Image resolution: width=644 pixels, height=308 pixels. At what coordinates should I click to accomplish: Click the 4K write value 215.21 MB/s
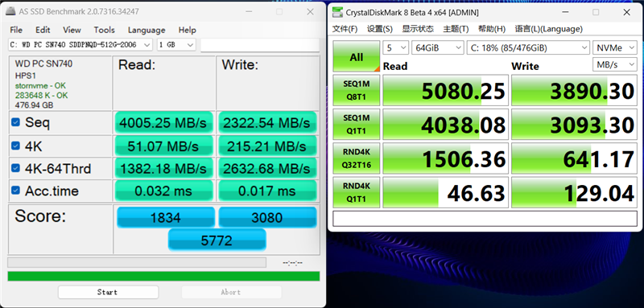click(x=267, y=146)
